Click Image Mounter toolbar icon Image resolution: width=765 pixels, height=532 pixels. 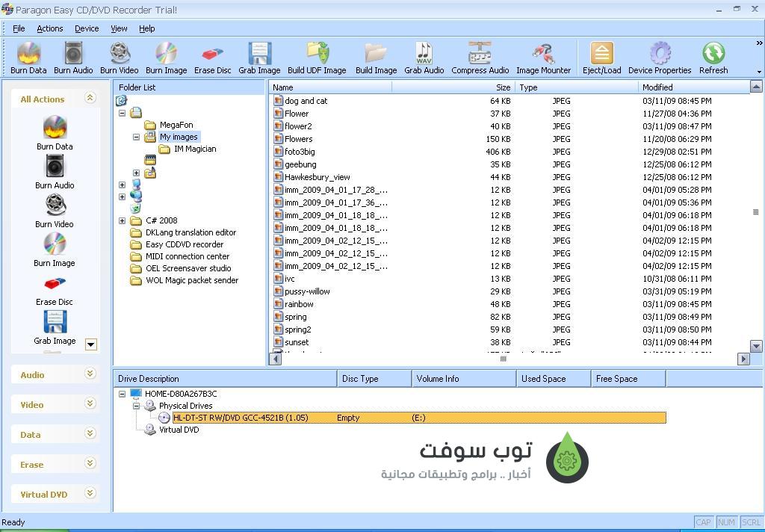[544, 53]
